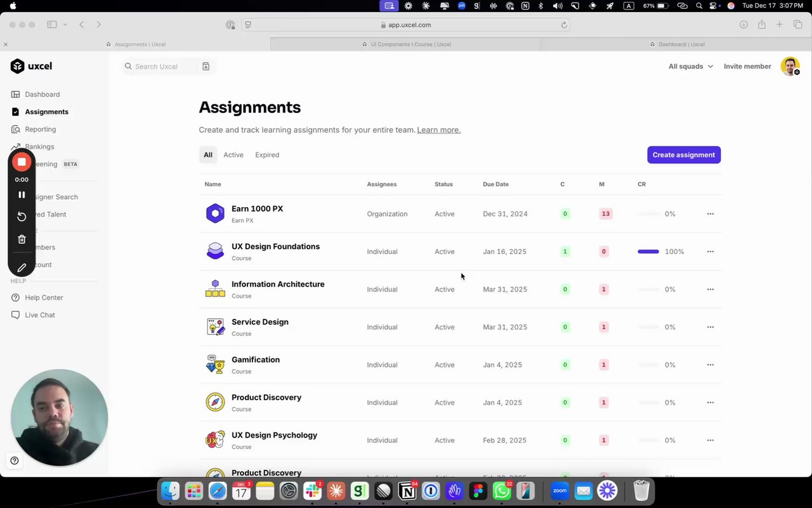Screen dimensions: 812x508
Task: Switch to UI Components Course browser tab
Action: [406, 44]
